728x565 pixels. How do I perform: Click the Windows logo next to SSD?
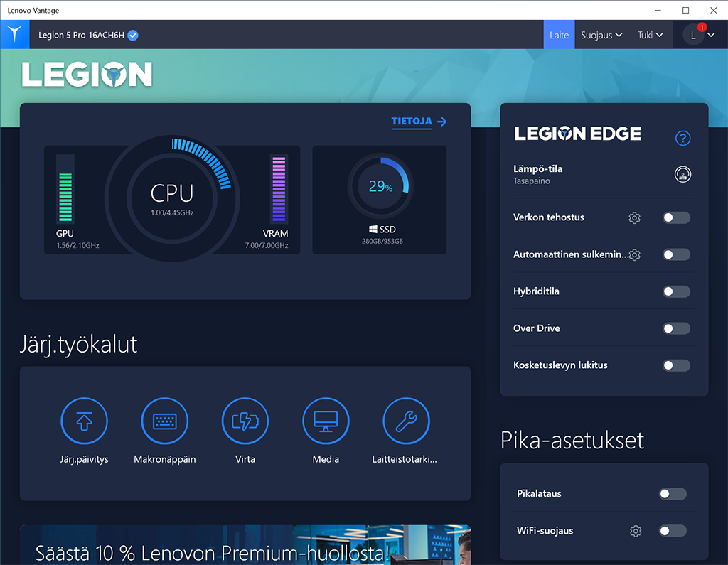pyautogui.click(x=373, y=230)
